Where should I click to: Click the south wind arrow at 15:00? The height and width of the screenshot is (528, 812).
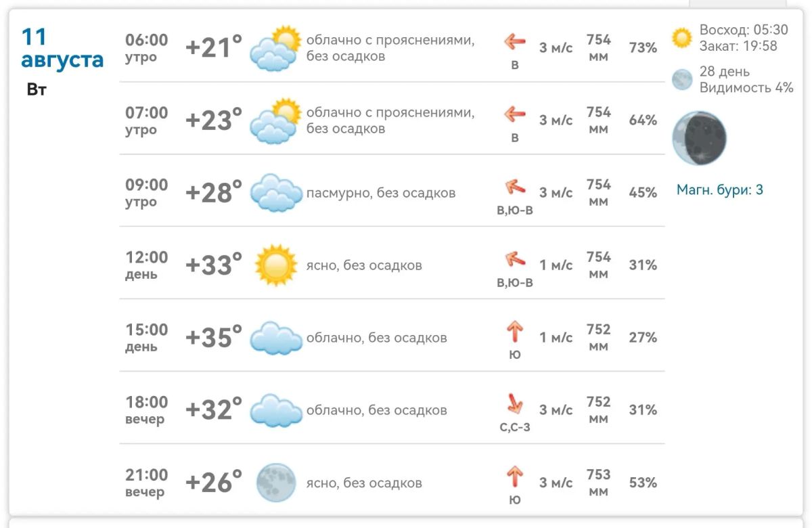pos(515,332)
